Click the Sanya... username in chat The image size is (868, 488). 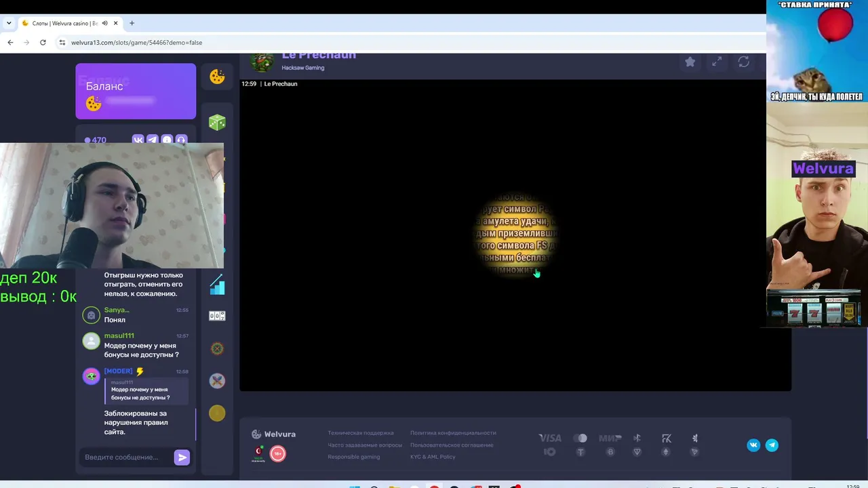[117, 310]
